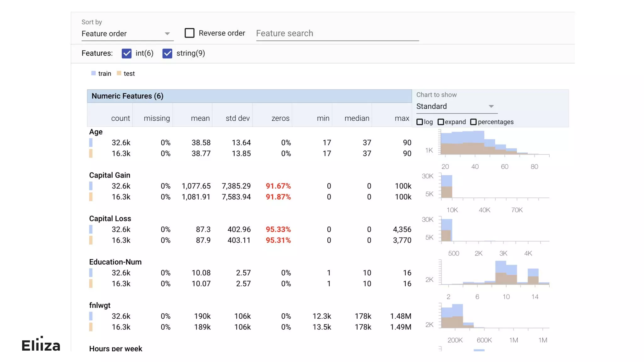Click the test legend color swatch
Image resolution: width=644 pixels, height=362 pixels.
tap(119, 73)
